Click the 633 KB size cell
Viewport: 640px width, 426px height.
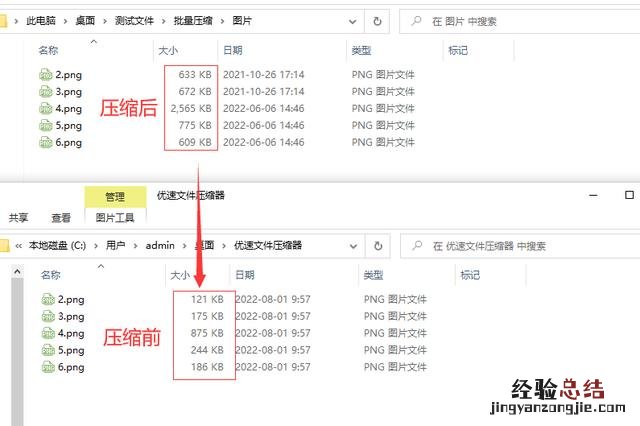coord(195,75)
